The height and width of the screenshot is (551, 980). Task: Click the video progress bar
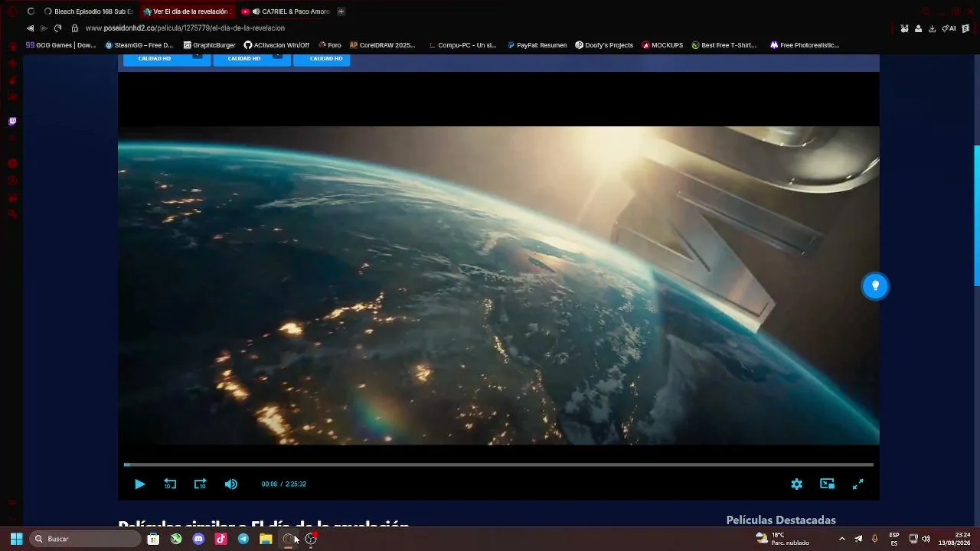pos(498,465)
